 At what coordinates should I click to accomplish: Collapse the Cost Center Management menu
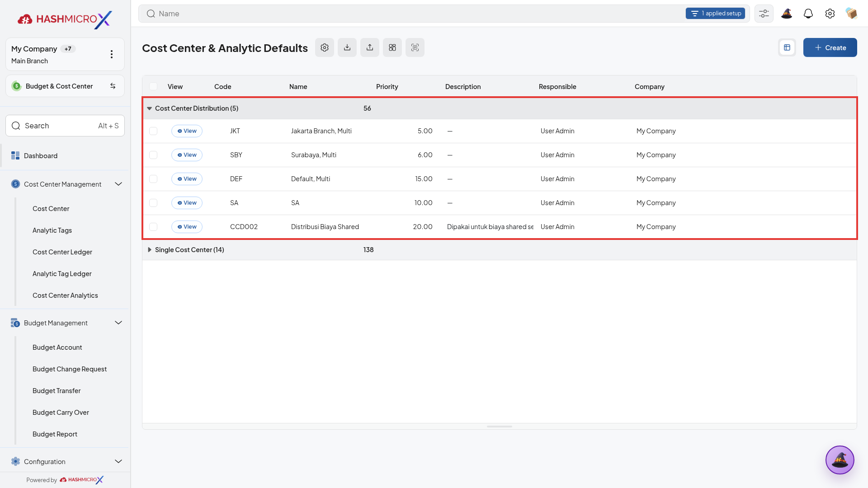(x=118, y=184)
